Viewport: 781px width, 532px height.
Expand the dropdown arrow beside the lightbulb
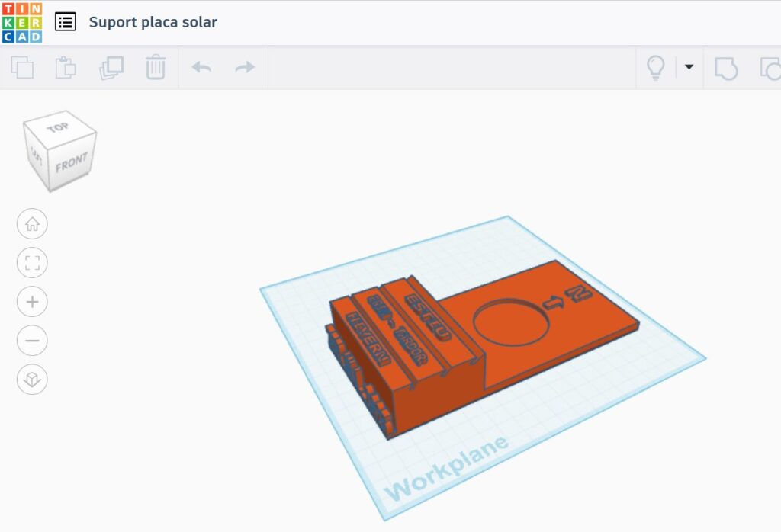(689, 67)
